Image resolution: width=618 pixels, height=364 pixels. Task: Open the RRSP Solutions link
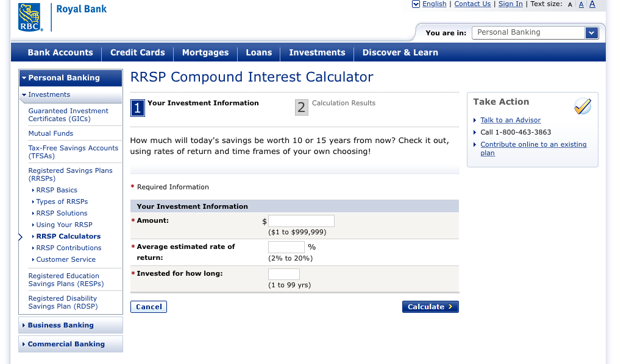pos(62,213)
